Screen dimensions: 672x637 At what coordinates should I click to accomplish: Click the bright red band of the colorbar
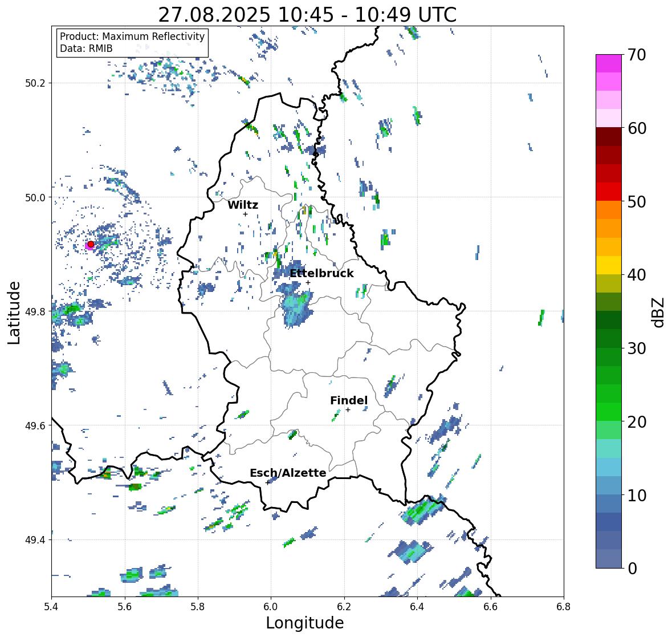(609, 192)
